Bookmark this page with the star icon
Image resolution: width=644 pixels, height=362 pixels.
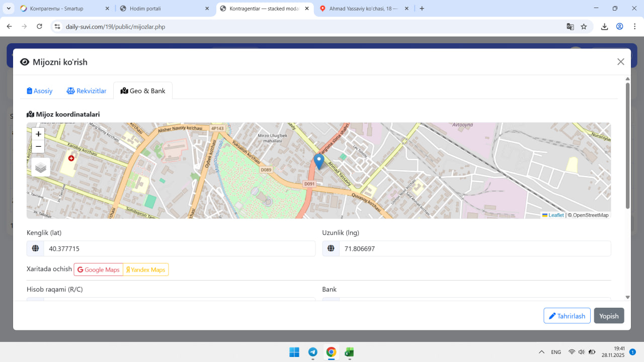584,27
